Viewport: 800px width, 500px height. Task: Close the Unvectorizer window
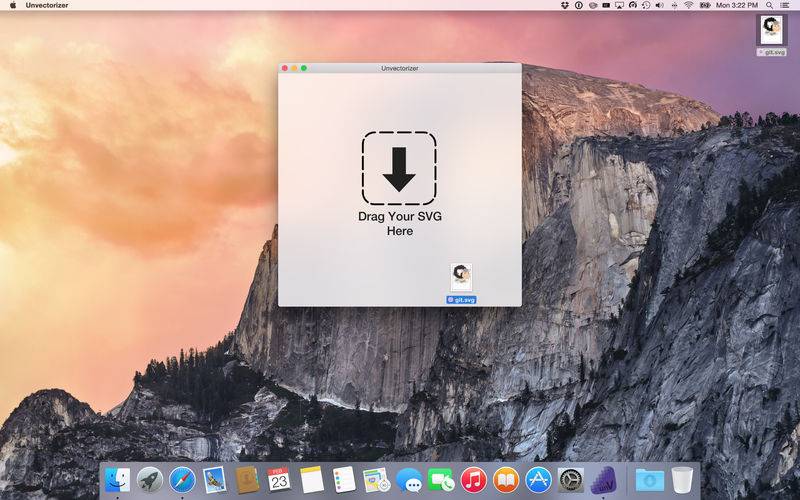[285, 68]
